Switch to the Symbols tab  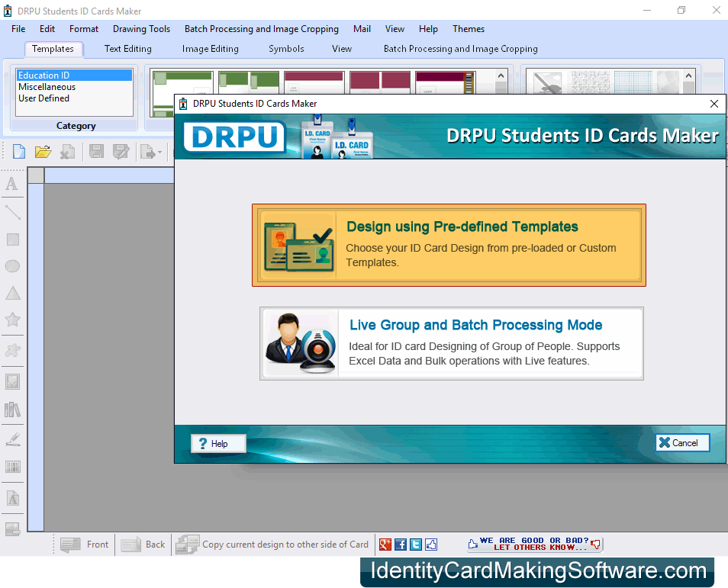point(286,49)
